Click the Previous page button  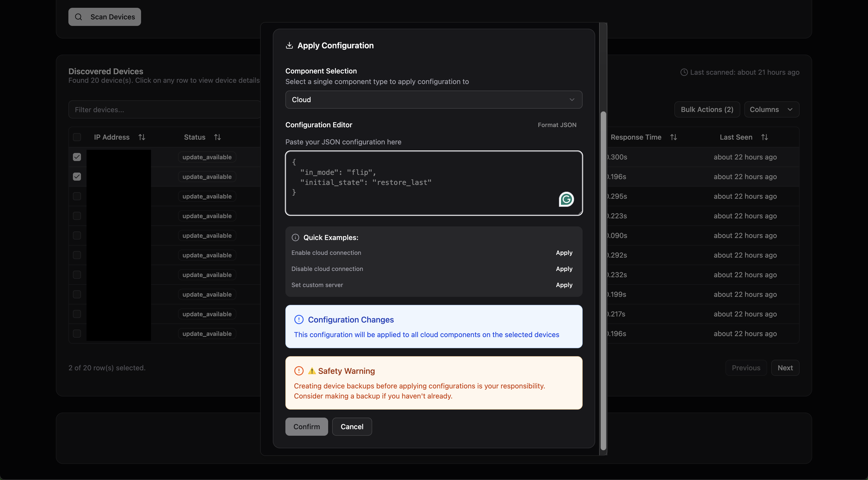click(x=746, y=368)
